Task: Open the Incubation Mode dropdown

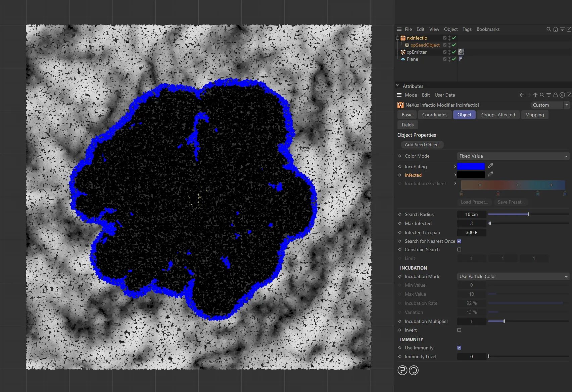Action: pos(513,277)
